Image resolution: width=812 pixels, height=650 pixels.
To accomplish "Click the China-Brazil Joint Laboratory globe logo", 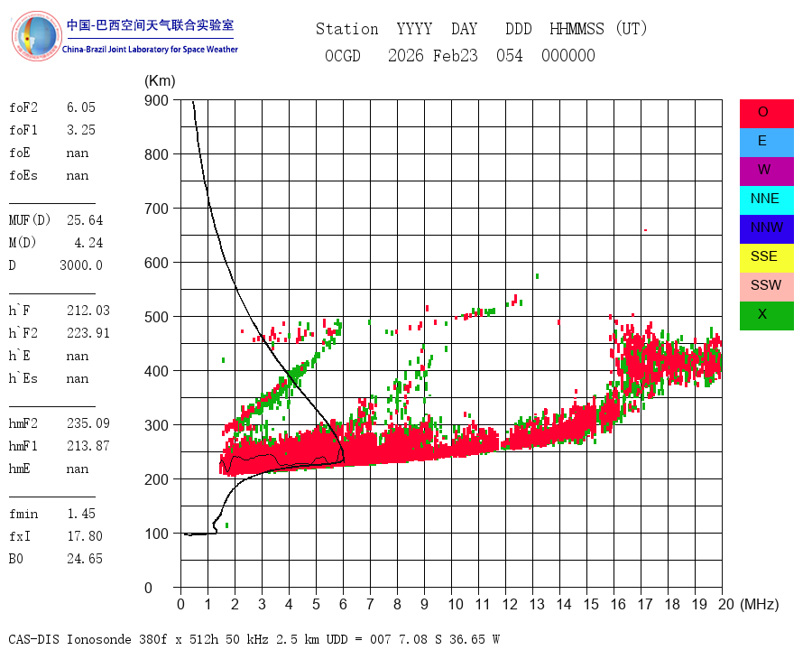I will pos(36,36).
